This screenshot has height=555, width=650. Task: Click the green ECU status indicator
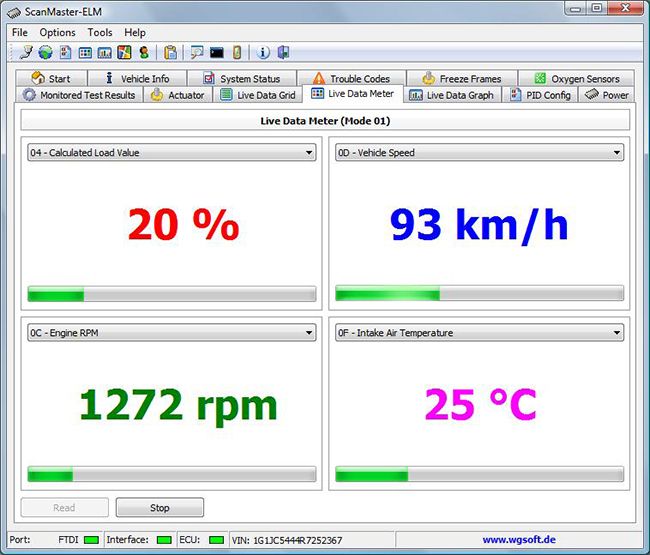(216, 540)
